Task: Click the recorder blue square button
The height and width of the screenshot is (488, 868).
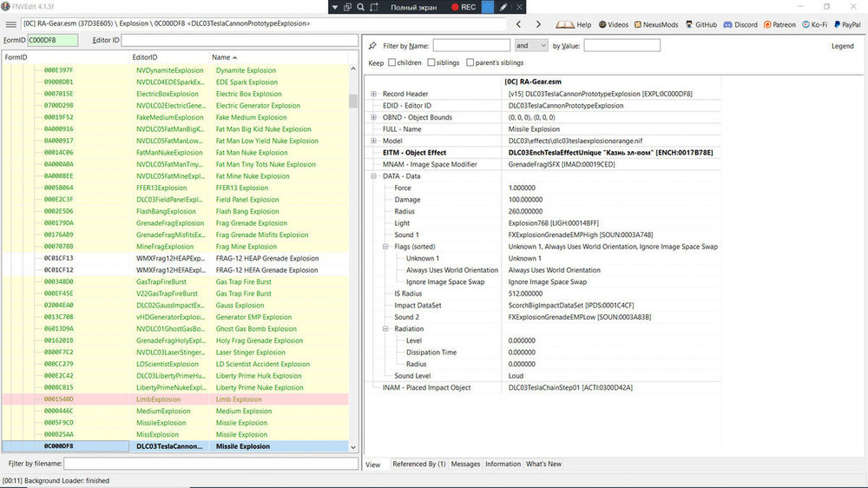Action: click(488, 7)
